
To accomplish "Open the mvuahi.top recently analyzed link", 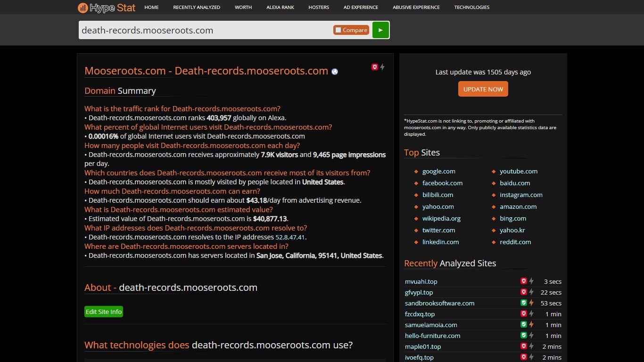I will point(421,281).
